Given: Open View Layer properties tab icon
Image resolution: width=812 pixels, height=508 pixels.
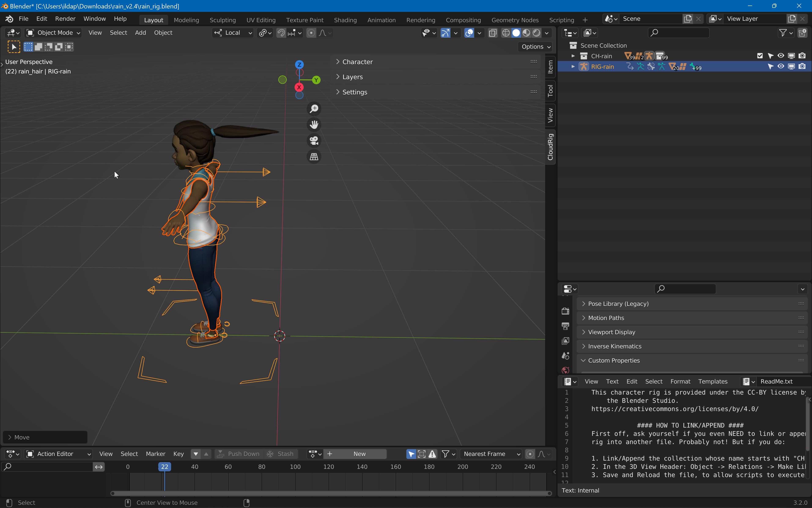Looking at the screenshot, I should [565, 341].
